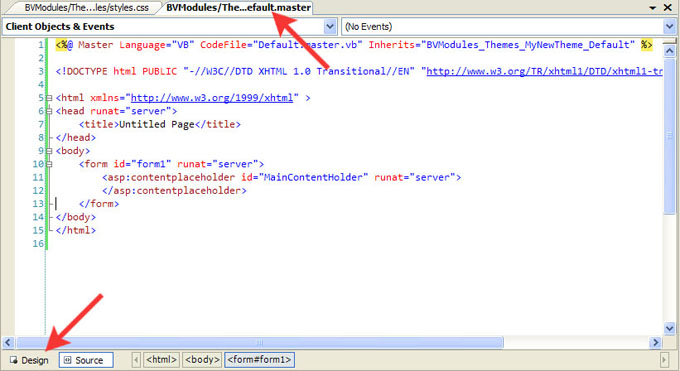The height and width of the screenshot is (371, 680).
Task: Click the closing </form> tag on line 13
Action: [99, 204]
